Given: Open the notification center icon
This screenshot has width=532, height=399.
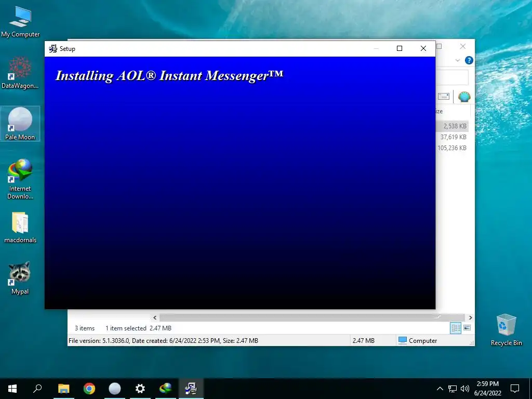Looking at the screenshot, I should 515,389.
